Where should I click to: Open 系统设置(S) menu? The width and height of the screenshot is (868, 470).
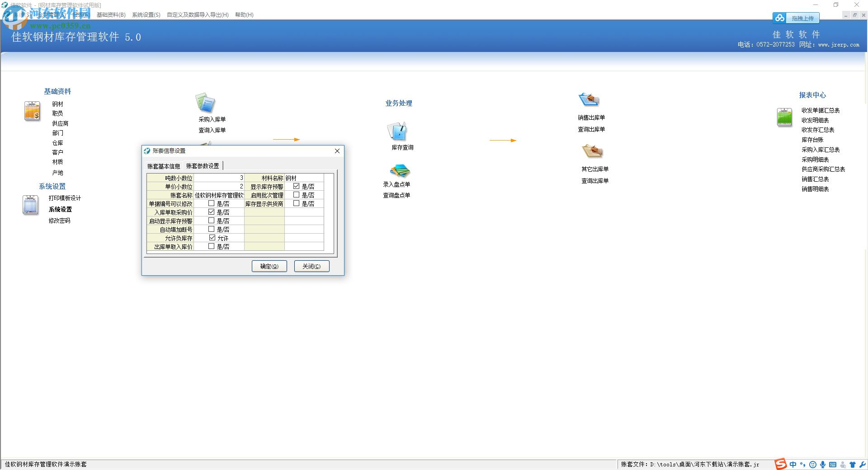[x=146, y=15]
